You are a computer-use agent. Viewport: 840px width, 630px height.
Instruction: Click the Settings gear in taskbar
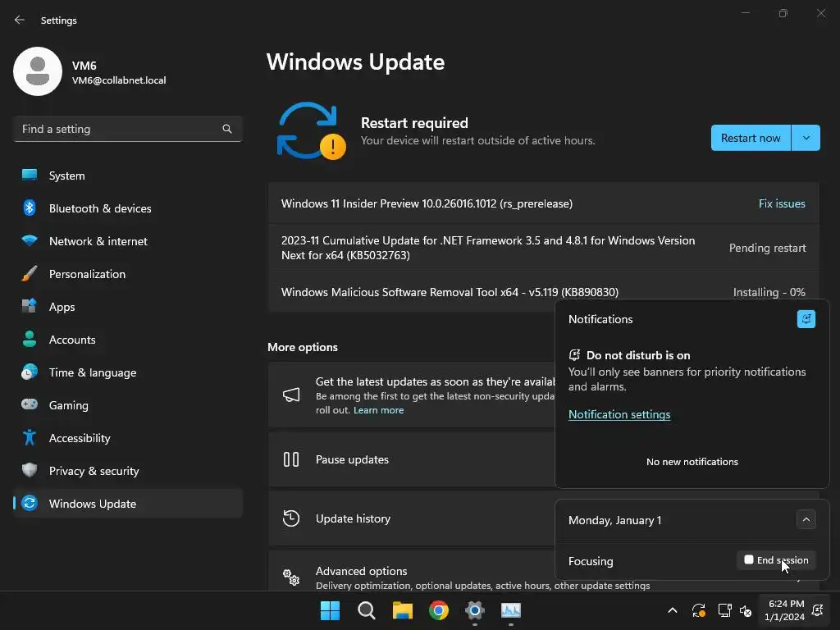click(x=475, y=610)
